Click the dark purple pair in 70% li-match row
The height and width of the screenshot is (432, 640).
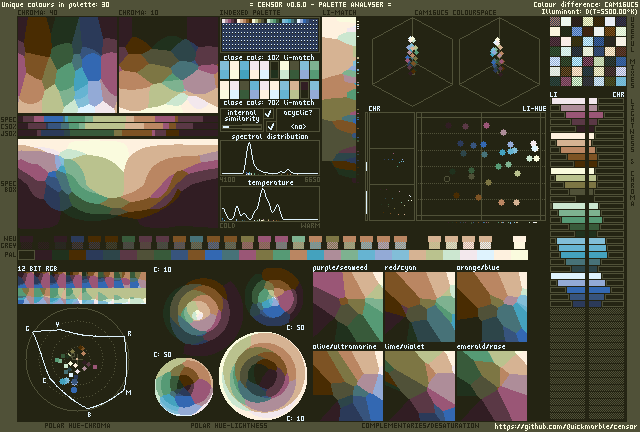tap(304, 90)
